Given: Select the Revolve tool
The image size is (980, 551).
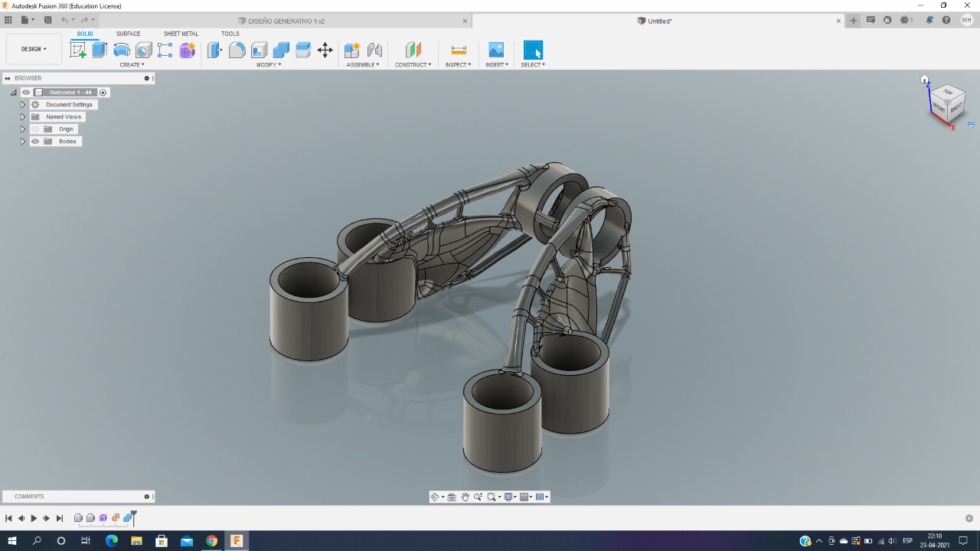Looking at the screenshot, I should pos(122,51).
